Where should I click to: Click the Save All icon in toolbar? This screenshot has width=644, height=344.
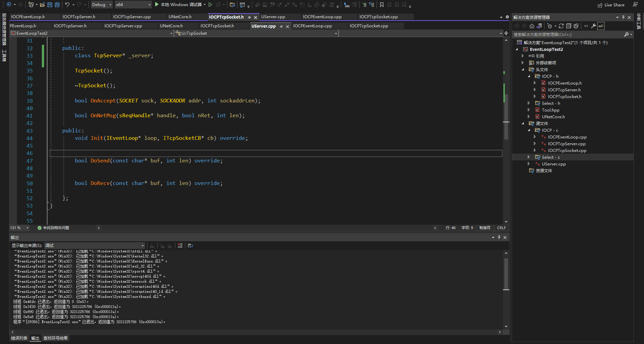[x=57, y=5]
